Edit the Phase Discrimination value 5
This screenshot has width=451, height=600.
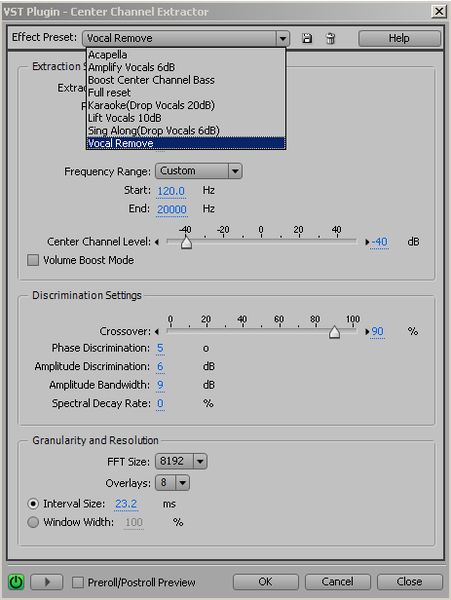[160, 348]
